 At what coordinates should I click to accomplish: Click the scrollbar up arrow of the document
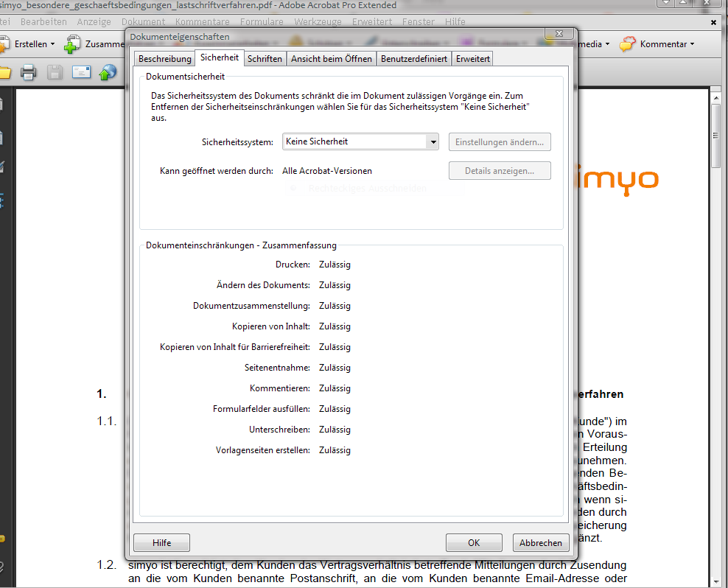click(716, 98)
